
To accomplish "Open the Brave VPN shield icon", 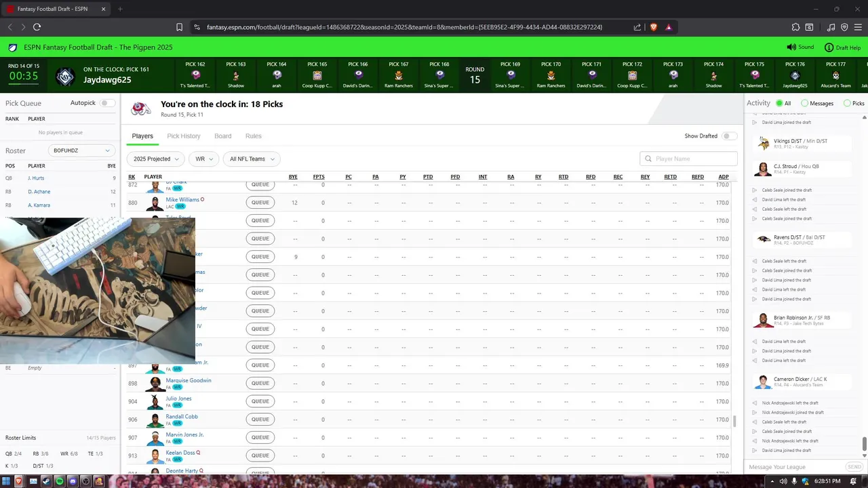I will [x=844, y=27].
